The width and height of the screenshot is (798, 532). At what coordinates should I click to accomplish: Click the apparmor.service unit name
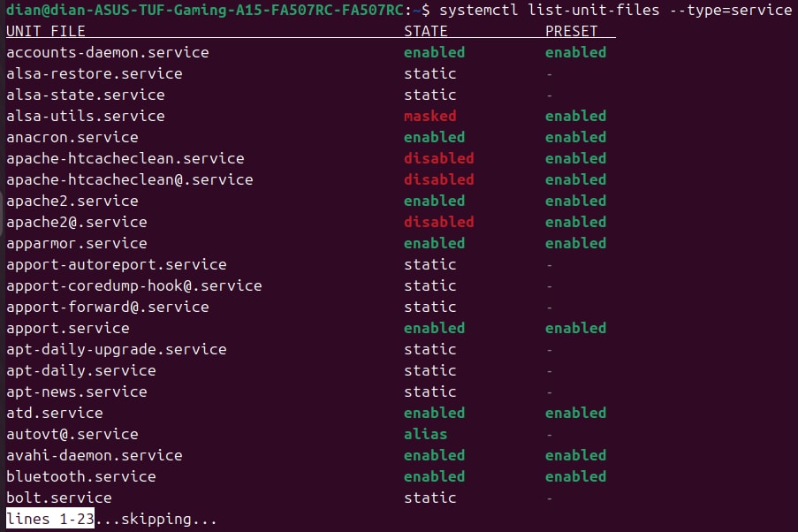(76, 243)
